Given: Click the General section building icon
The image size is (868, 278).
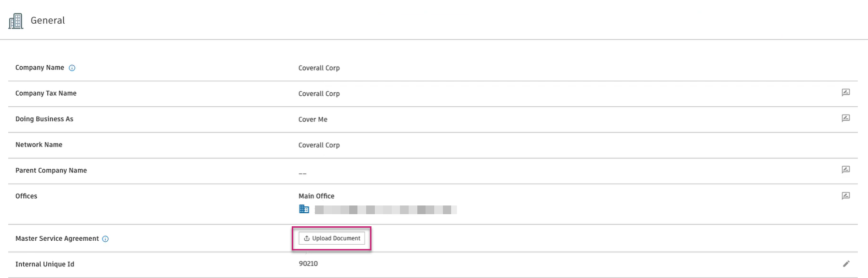Looking at the screenshot, I should coord(16,21).
